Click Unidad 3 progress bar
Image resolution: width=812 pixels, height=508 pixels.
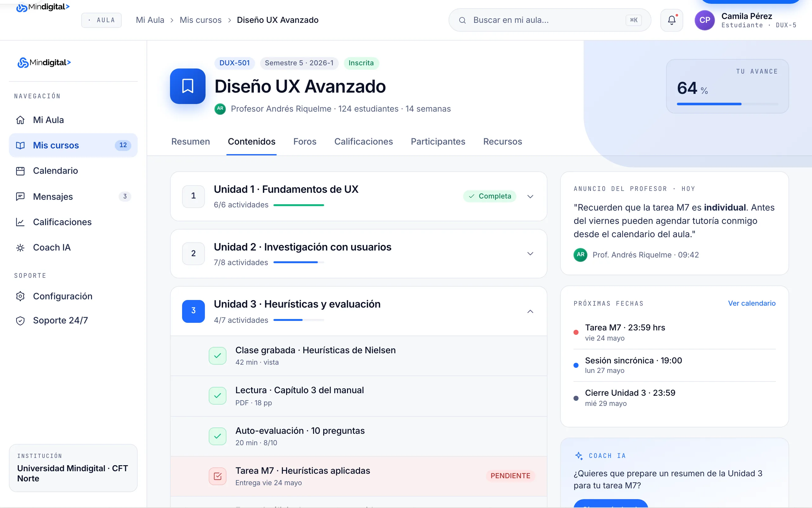pos(298,320)
